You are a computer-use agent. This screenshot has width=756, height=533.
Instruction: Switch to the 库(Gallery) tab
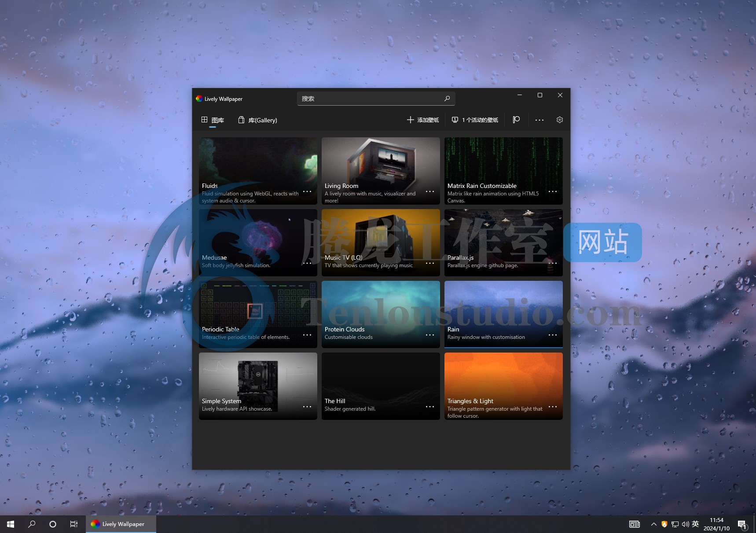(x=257, y=120)
